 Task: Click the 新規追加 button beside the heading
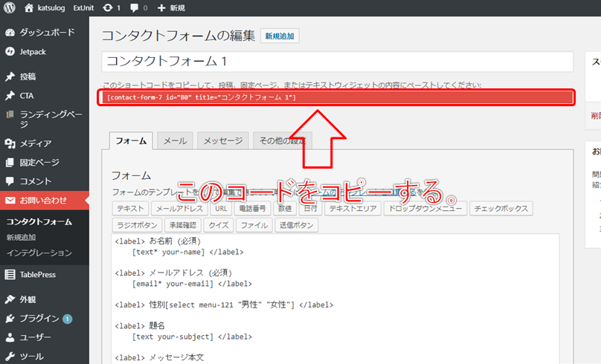tap(280, 36)
